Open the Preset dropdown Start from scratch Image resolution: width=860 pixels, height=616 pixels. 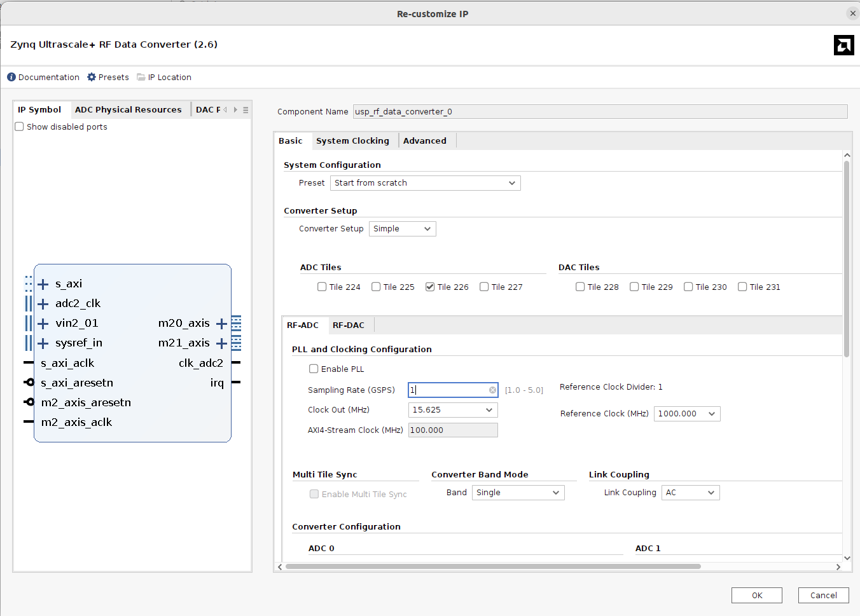coord(425,183)
